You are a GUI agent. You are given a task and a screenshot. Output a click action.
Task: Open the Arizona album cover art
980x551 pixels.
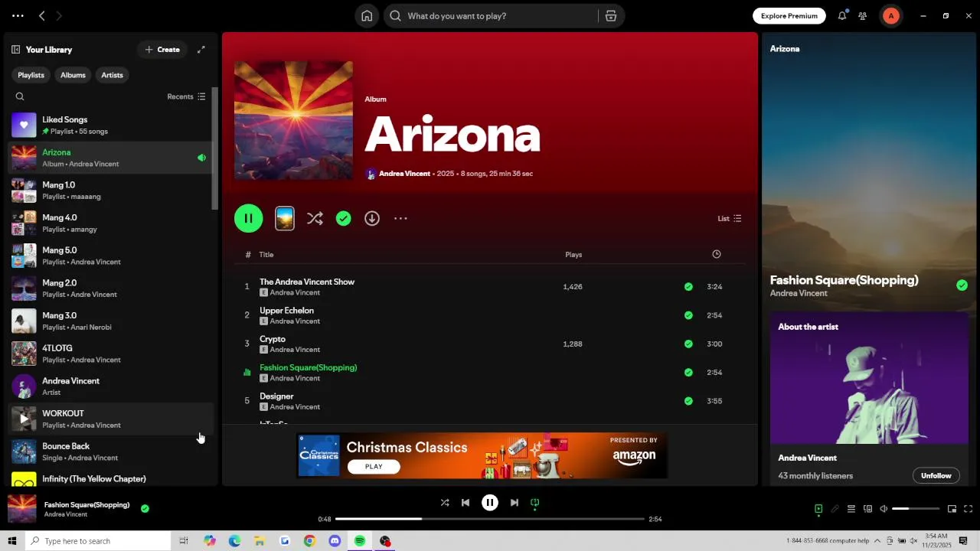[294, 121]
